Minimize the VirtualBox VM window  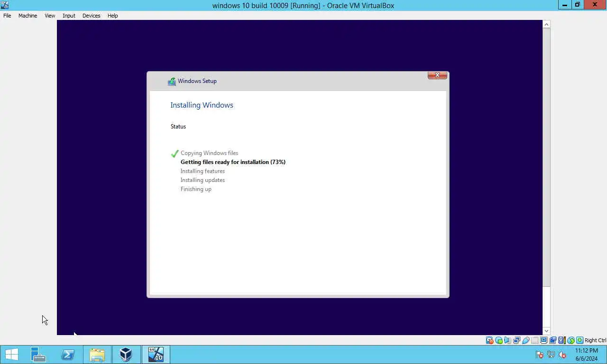coord(564,5)
